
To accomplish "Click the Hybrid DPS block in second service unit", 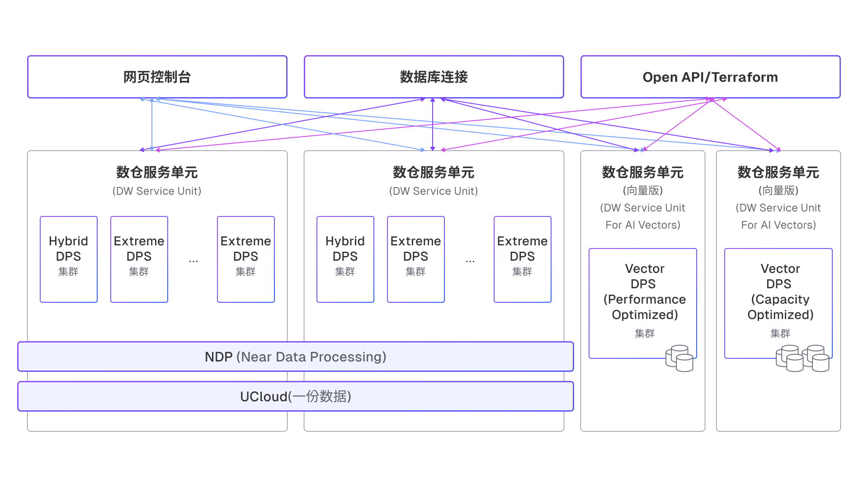I will click(345, 259).
